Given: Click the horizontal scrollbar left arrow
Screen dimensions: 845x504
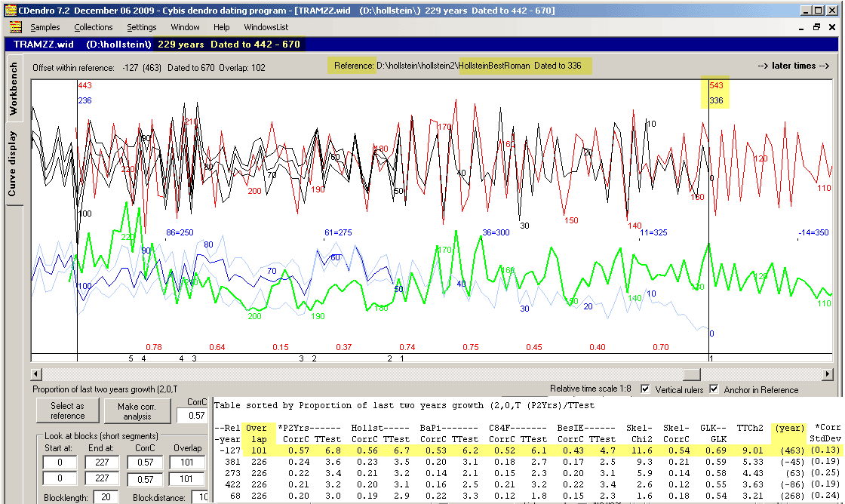Looking at the screenshot, I should [36, 374].
